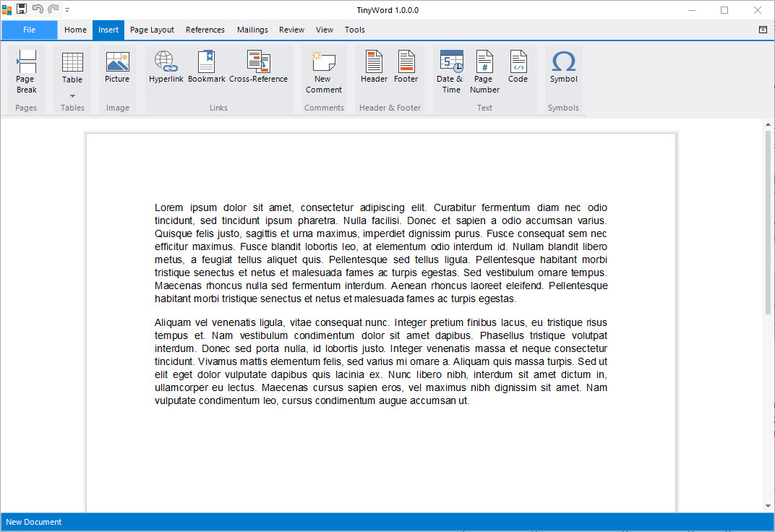This screenshot has width=775, height=532.
Task: Insert a Header
Action: point(374,67)
